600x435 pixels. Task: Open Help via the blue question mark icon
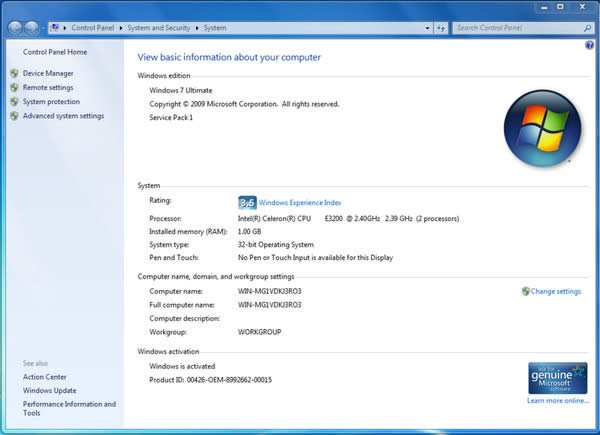point(589,46)
